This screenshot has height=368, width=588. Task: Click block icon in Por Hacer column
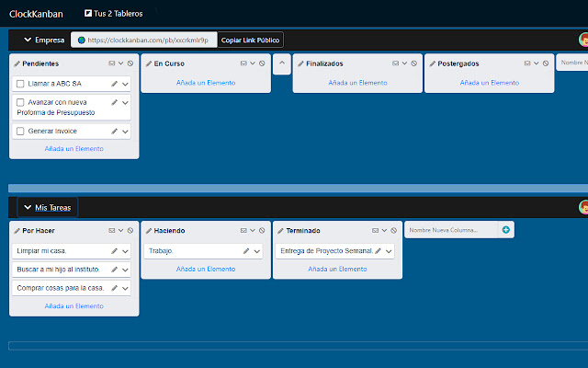pos(130,230)
